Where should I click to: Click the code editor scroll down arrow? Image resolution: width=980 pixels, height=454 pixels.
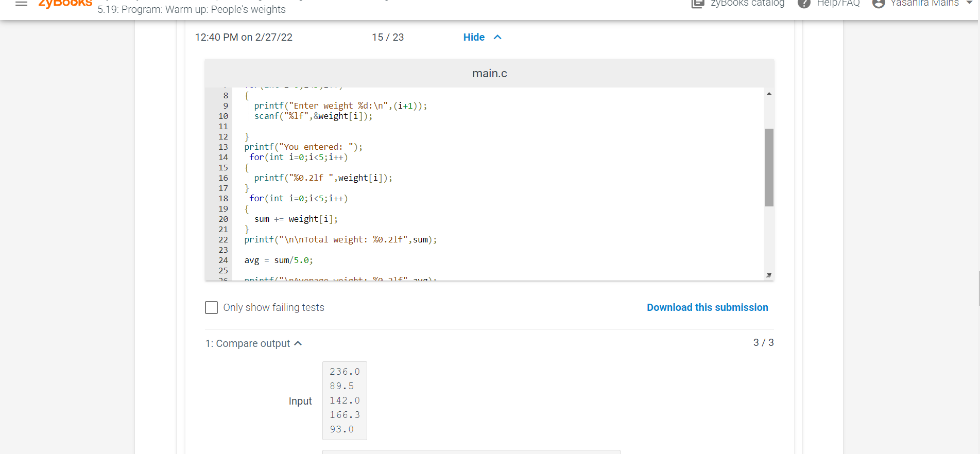pyautogui.click(x=769, y=275)
